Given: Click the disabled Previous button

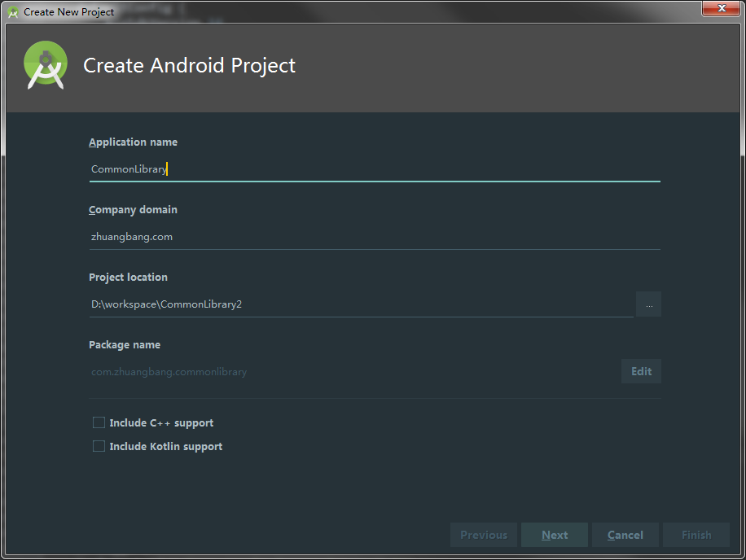Looking at the screenshot, I should 484,535.
